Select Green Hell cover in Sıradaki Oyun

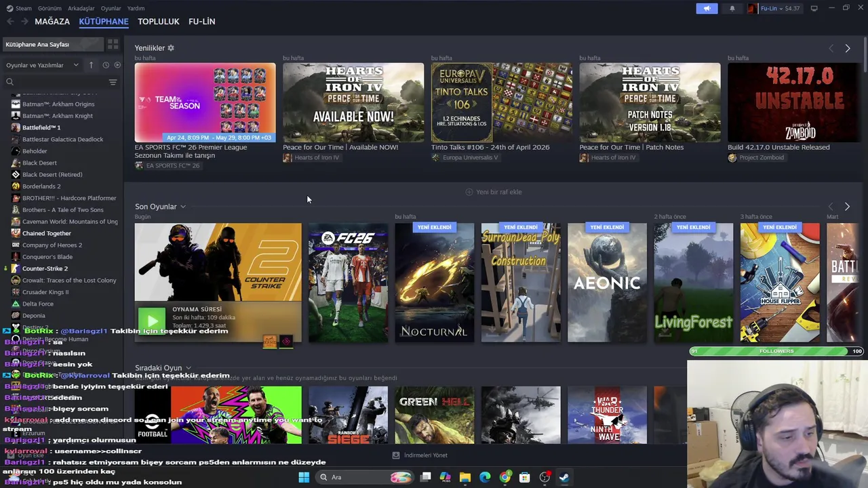tap(435, 415)
